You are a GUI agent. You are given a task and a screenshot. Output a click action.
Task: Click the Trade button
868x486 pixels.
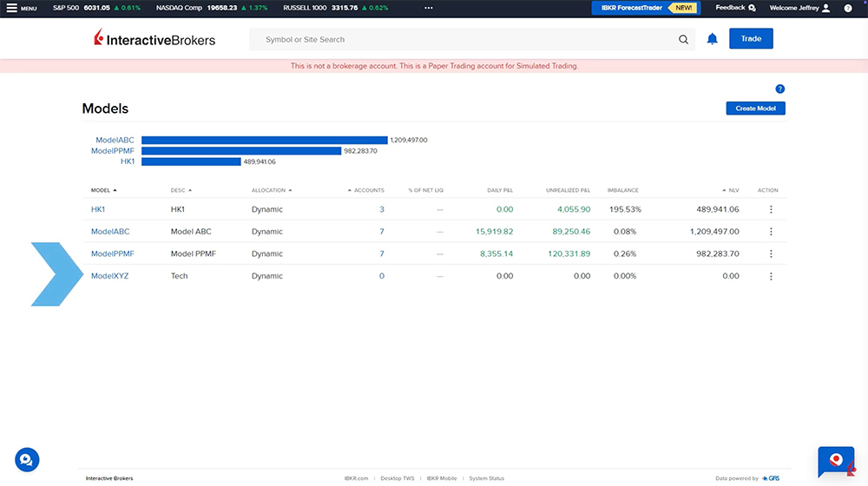(751, 39)
